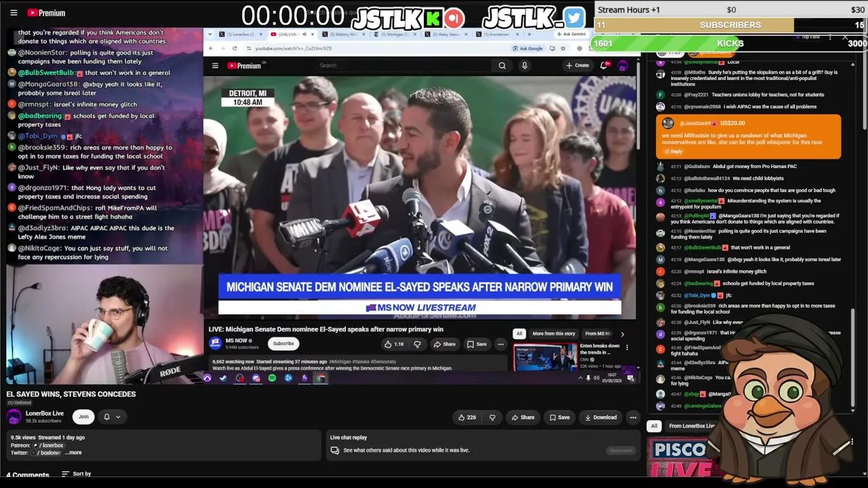868x488 pixels.
Task: Save the MS NOW livestream
Action: [477, 344]
